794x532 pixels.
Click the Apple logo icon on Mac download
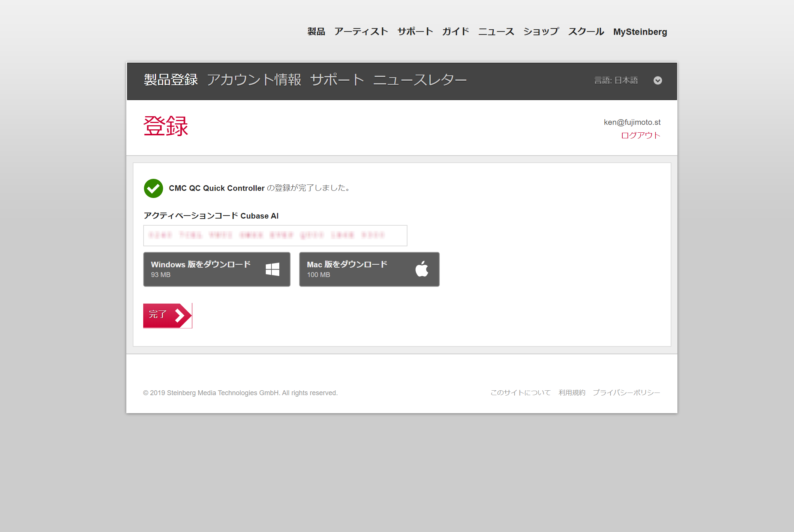tap(422, 269)
